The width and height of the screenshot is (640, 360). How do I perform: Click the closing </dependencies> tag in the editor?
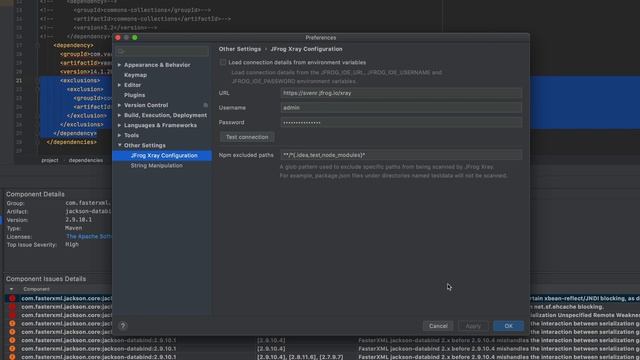72,142
